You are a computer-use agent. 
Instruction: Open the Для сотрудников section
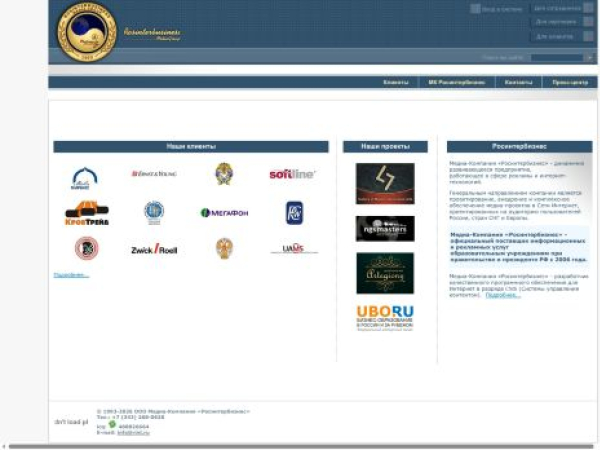coord(557,8)
